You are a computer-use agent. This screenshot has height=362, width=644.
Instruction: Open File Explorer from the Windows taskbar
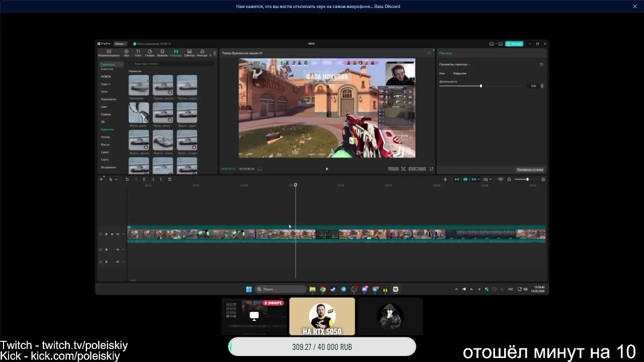(x=312, y=289)
